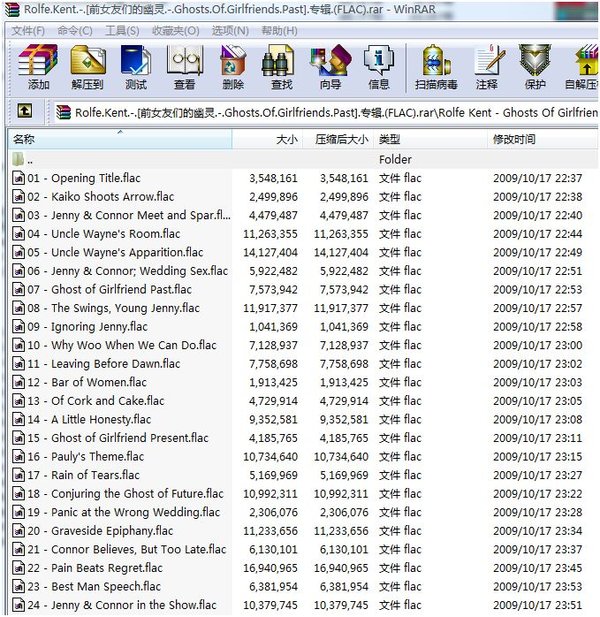Select 13 - Of Cork and Cake.flac
The image size is (600, 617).
[x=96, y=401]
